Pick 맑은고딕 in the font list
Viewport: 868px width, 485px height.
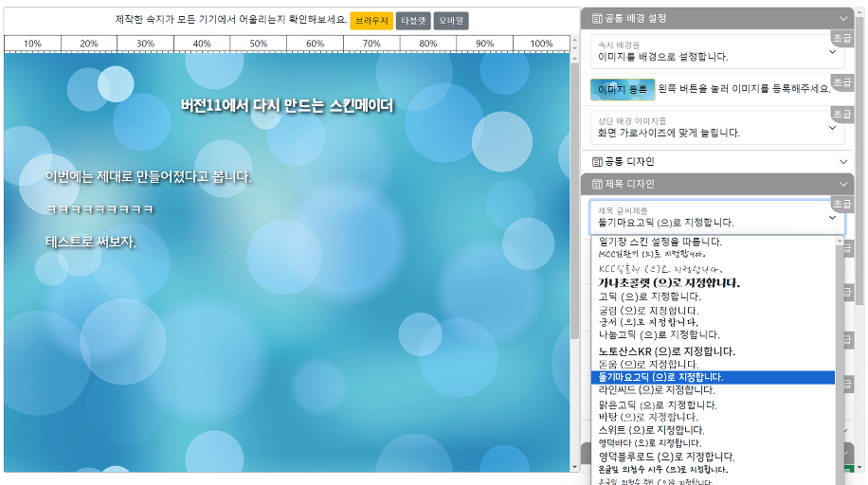658,404
